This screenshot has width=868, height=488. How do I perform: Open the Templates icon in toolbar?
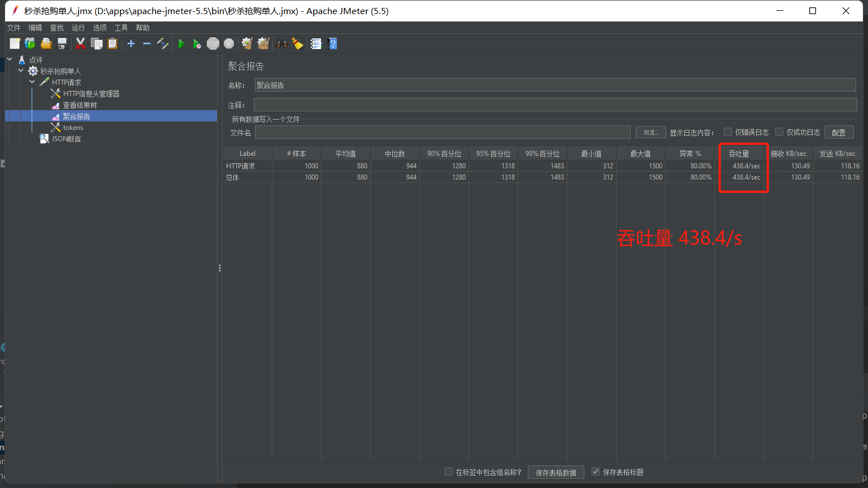[x=30, y=43]
